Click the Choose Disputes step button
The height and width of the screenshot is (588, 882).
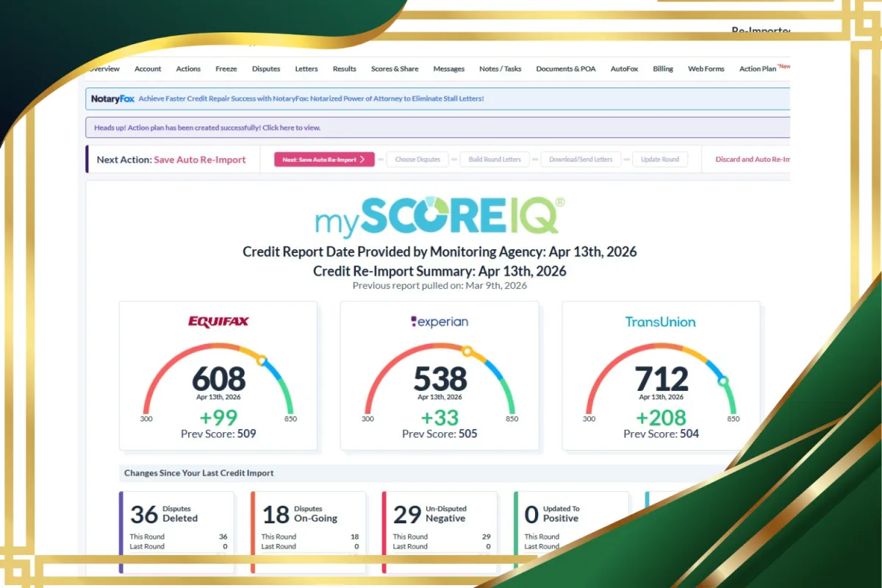[417, 159]
